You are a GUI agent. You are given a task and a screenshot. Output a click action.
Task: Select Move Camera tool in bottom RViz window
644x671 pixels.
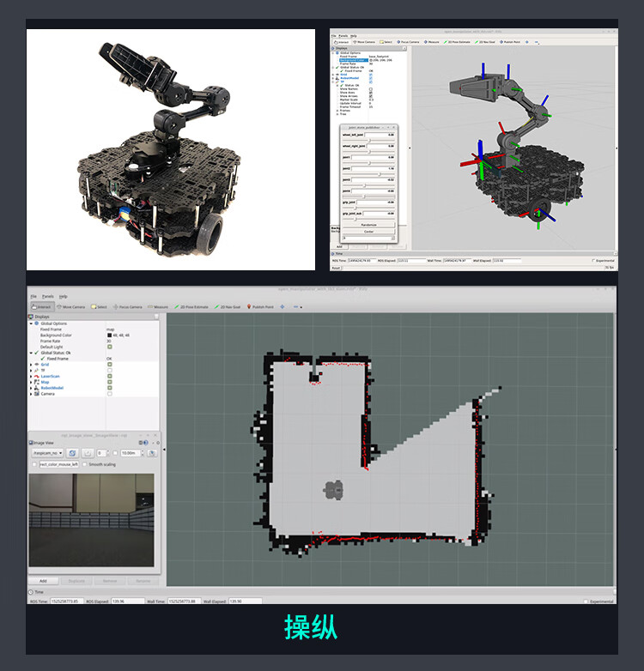70,307
